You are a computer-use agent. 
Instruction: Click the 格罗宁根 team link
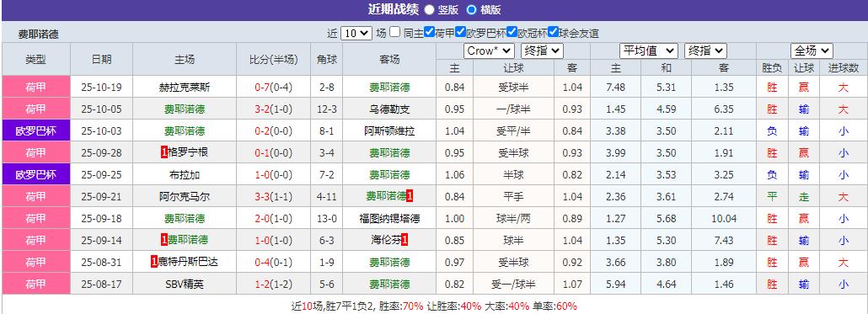click(189, 152)
